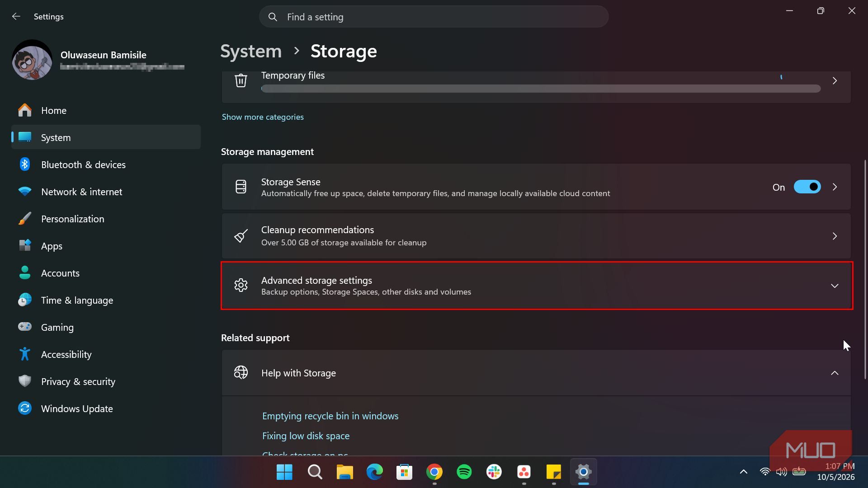This screenshot has width=868, height=488.
Task: Open Emptying recycle bin in windows link
Action: click(330, 416)
